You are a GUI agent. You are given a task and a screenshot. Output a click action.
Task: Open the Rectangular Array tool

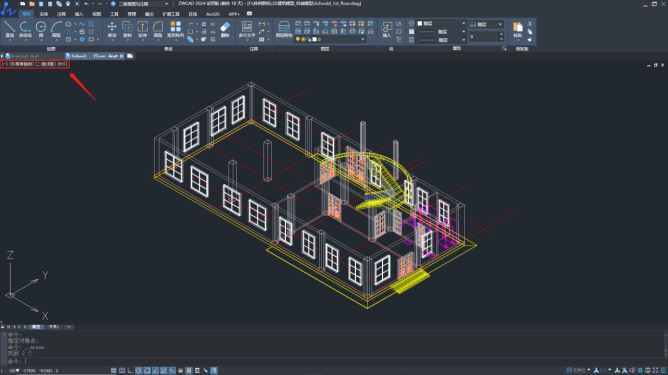(175, 29)
